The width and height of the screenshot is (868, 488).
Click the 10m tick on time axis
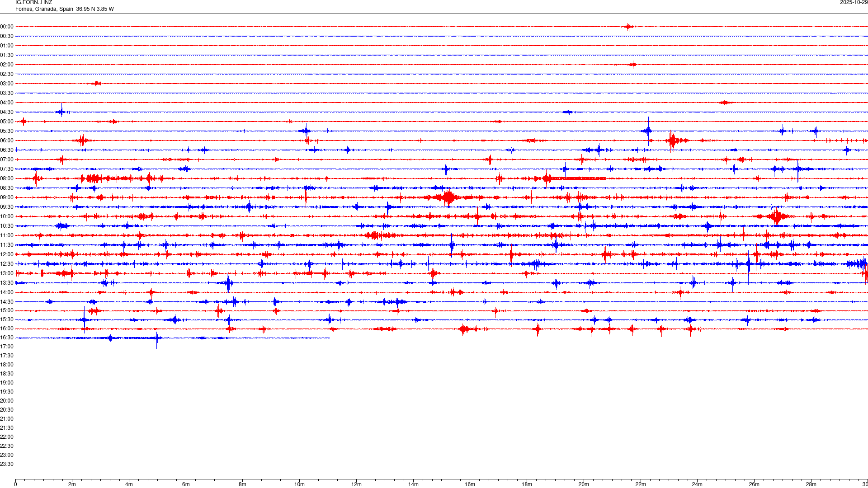[x=299, y=484]
